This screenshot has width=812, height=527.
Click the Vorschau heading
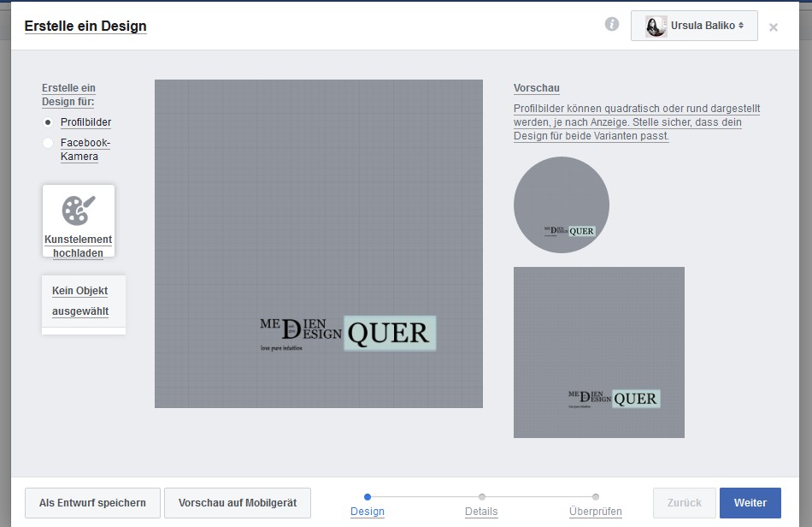click(x=537, y=88)
